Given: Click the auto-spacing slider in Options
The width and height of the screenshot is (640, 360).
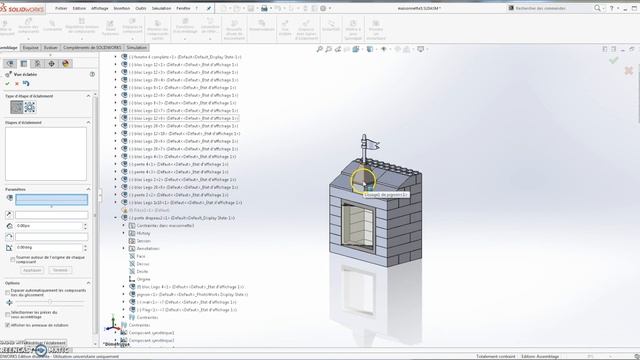Looking at the screenshot, I should 50,302.
